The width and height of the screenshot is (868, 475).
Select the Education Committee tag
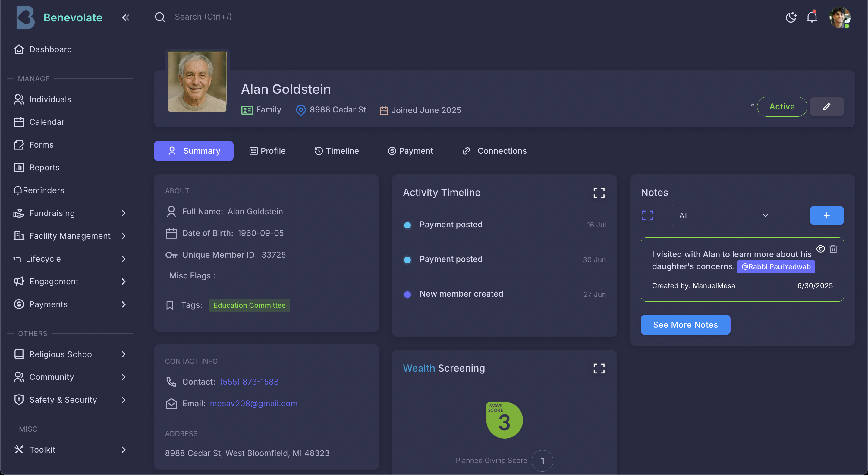(249, 305)
